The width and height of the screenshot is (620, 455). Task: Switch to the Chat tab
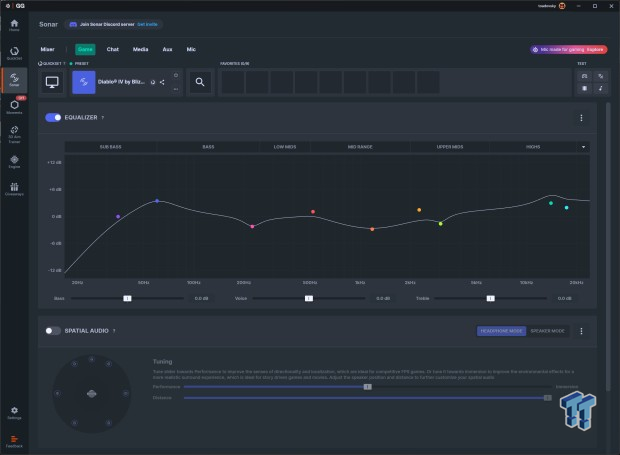click(x=113, y=49)
